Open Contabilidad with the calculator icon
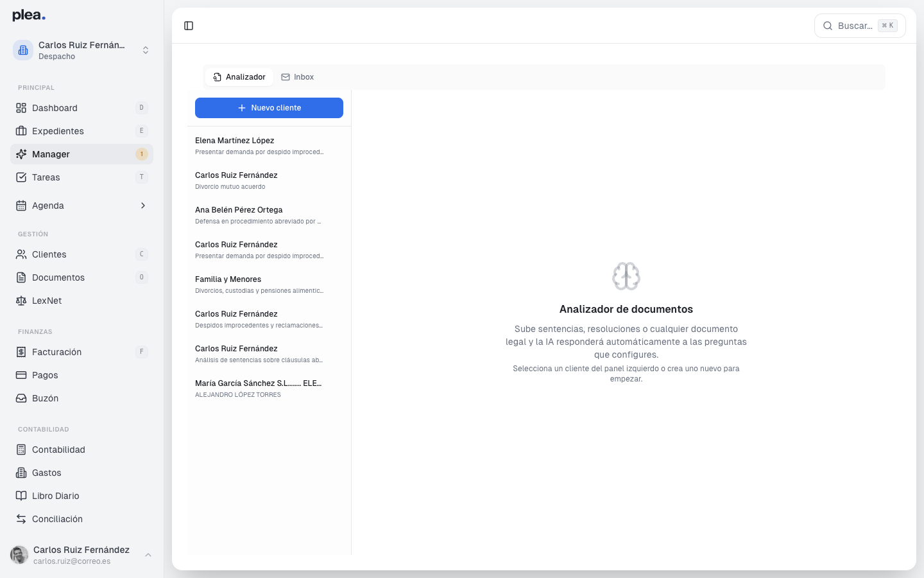Image resolution: width=924 pixels, height=578 pixels. pyautogui.click(x=21, y=450)
